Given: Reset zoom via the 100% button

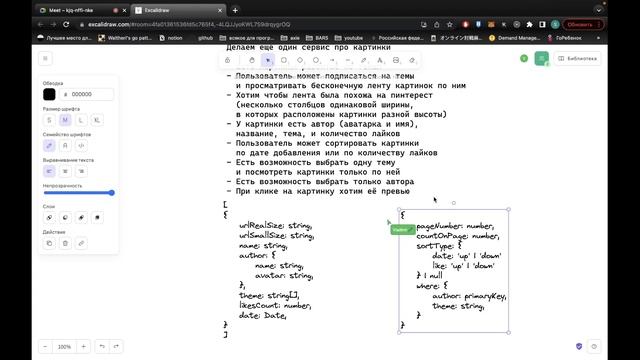Looking at the screenshot, I should (x=64, y=347).
